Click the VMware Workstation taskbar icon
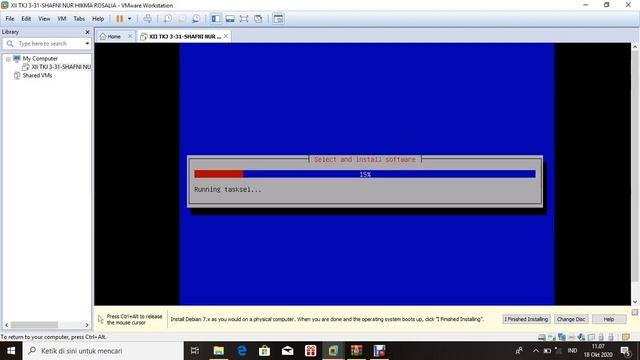 (333, 351)
